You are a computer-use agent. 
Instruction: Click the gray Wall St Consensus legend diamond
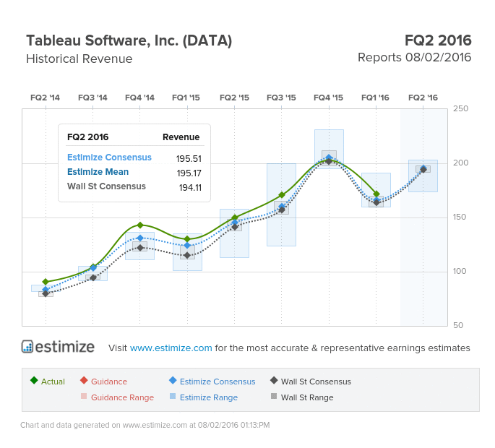pyautogui.click(x=274, y=380)
